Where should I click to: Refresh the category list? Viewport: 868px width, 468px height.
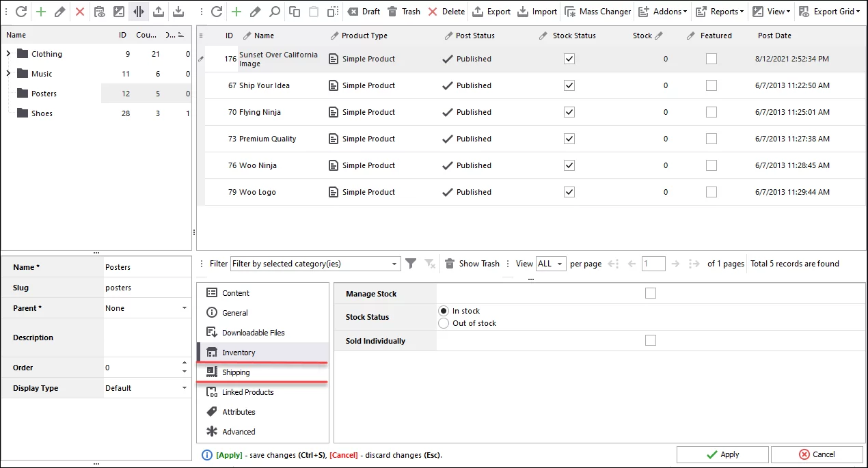pos(20,11)
